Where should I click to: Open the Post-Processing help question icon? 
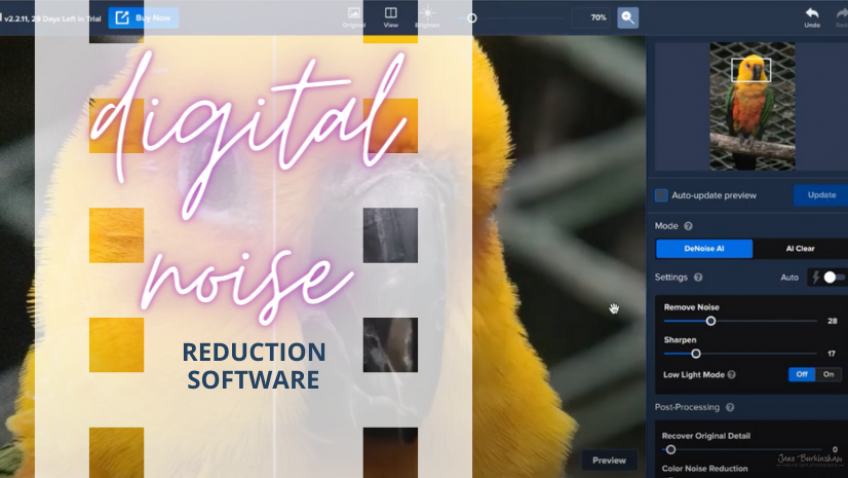pos(730,407)
